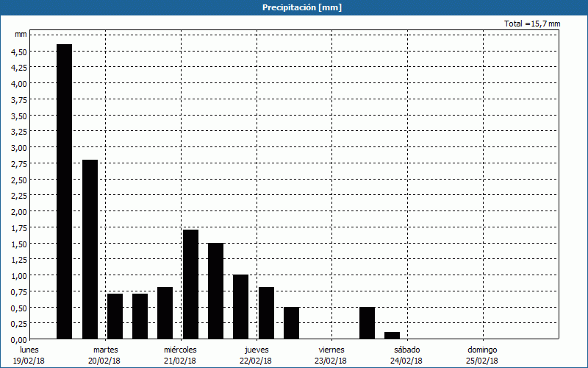
Task: Click the 4,50 value on y-axis
Action: 18,52
